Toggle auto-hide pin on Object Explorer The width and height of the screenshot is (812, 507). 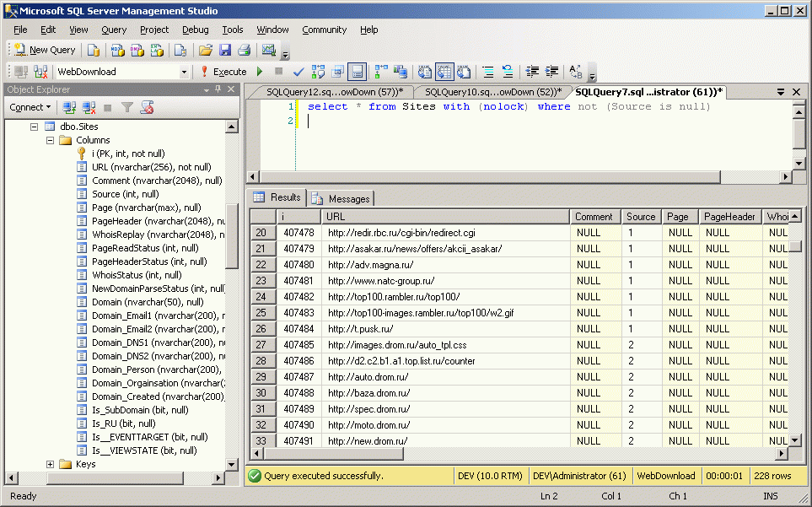pyautogui.click(x=218, y=89)
